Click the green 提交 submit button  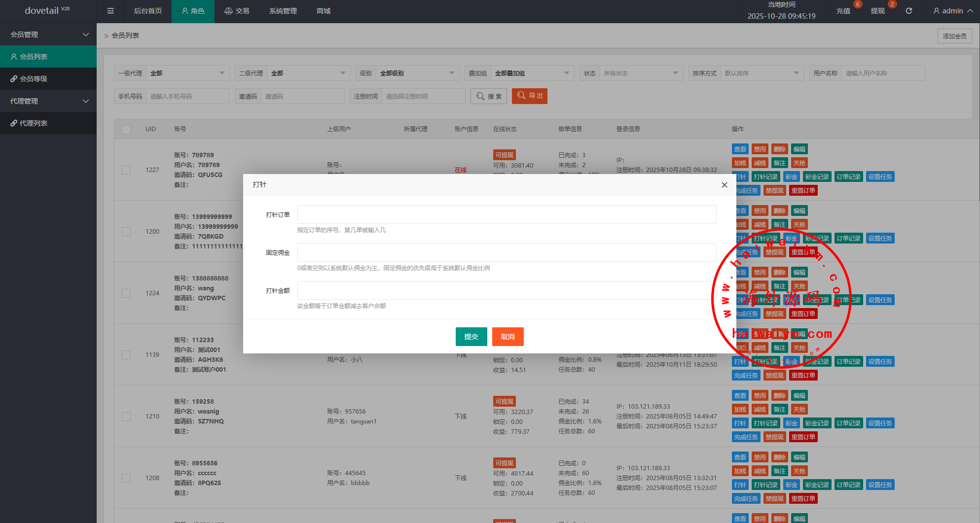click(471, 337)
